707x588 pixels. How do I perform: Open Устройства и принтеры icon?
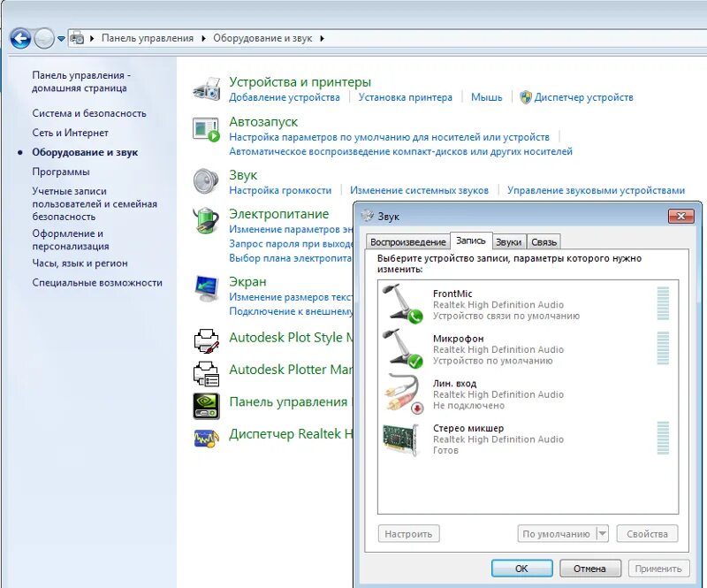coord(207,88)
